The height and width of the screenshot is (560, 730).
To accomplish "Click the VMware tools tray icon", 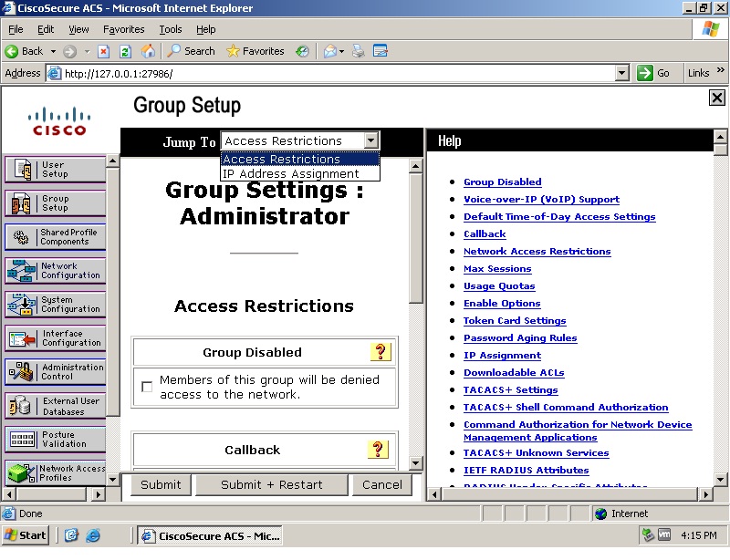I will [665, 535].
